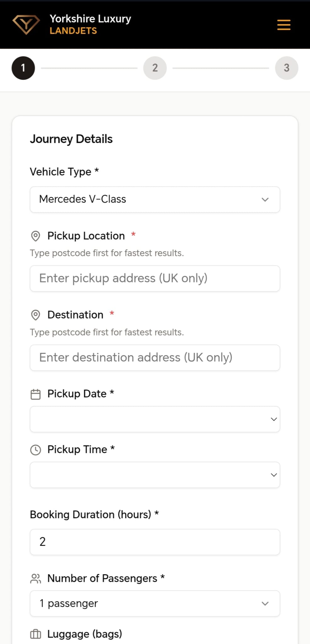This screenshot has height=644, width=310.
Task: Open the Vehicle Type dropdown
Action: point(155,199)
